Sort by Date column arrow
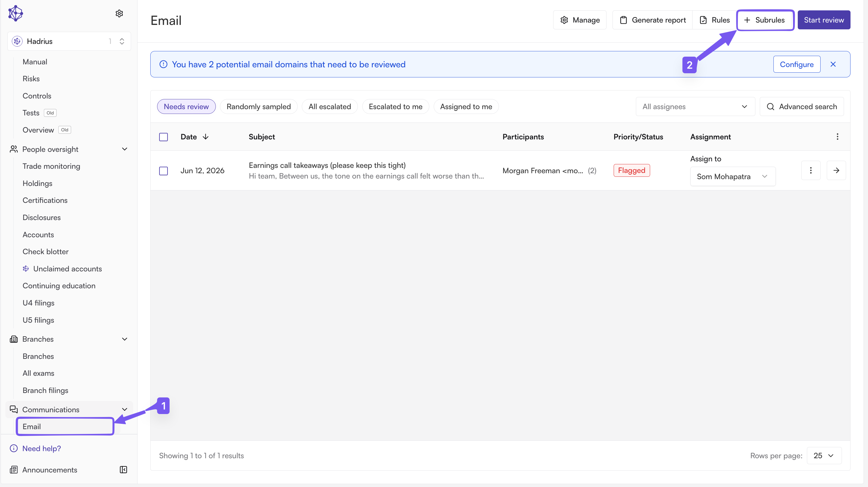 (x=205, y=137)
